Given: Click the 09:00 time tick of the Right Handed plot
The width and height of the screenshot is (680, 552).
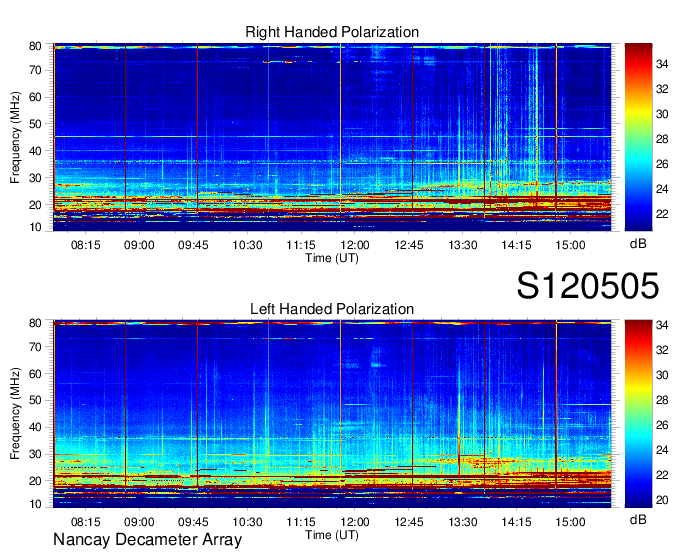Looking at the screenshot, I should tap(139, 245).
